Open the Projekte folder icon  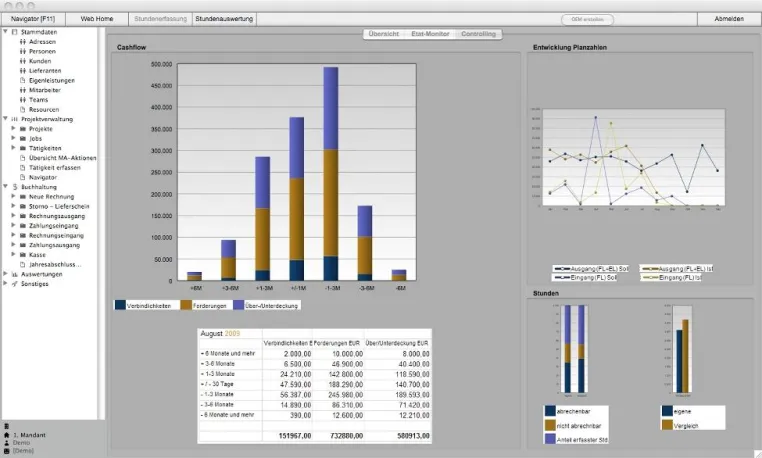pos(22,129)
